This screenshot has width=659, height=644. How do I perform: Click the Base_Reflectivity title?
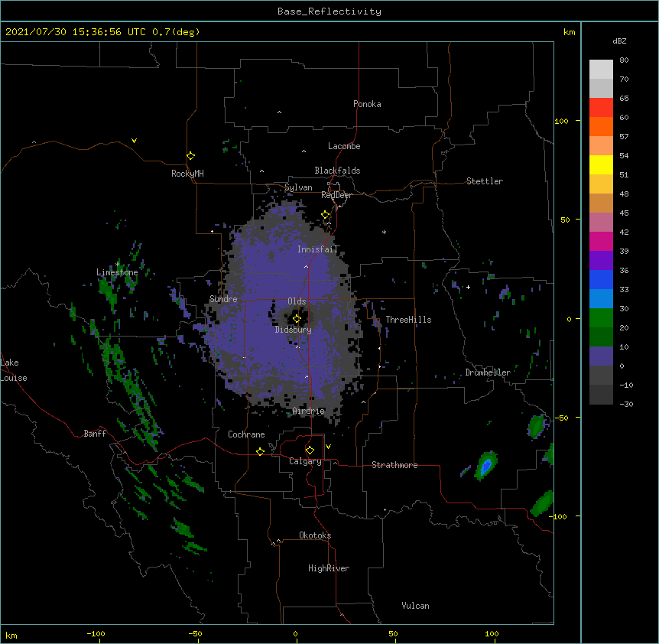tap(329, 11)
